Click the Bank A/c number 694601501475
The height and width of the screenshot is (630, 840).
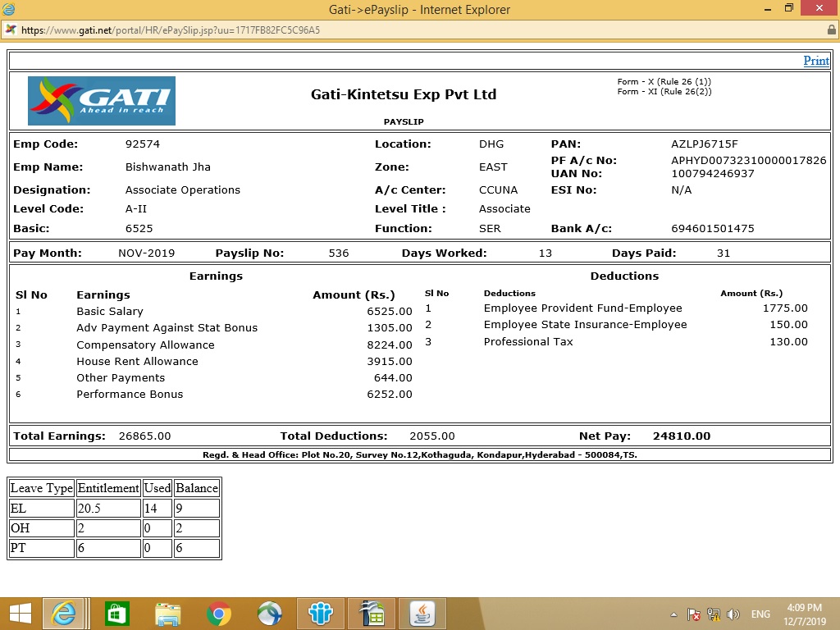pos(713,229)
